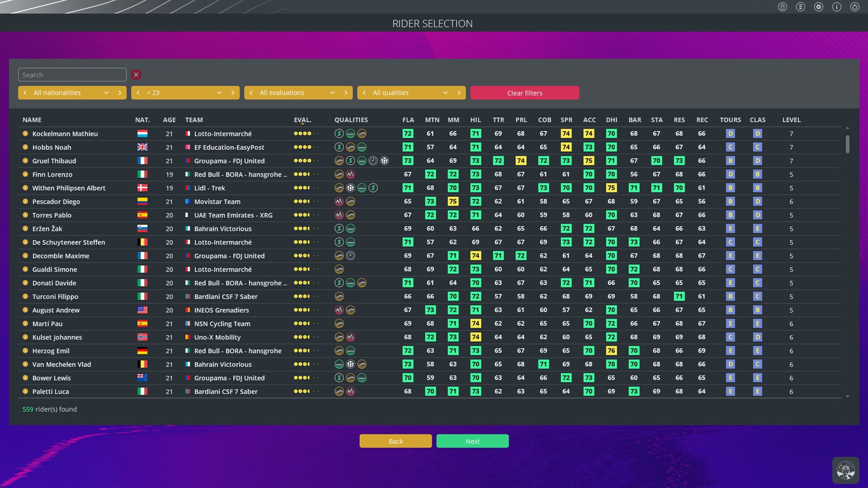Click red mountain quality icon on Finn Lorenzo
The width and height of the screenshot is (868, 488).
coord(350,174)
